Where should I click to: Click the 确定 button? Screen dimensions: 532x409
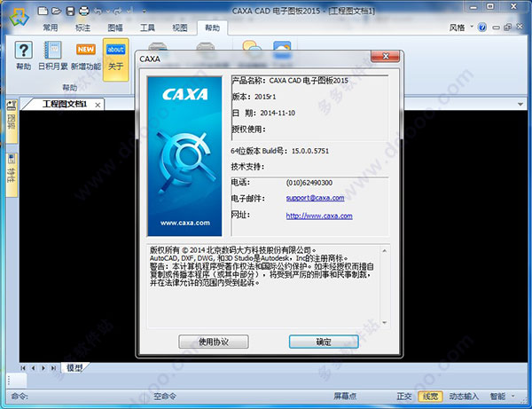(324, 342)
